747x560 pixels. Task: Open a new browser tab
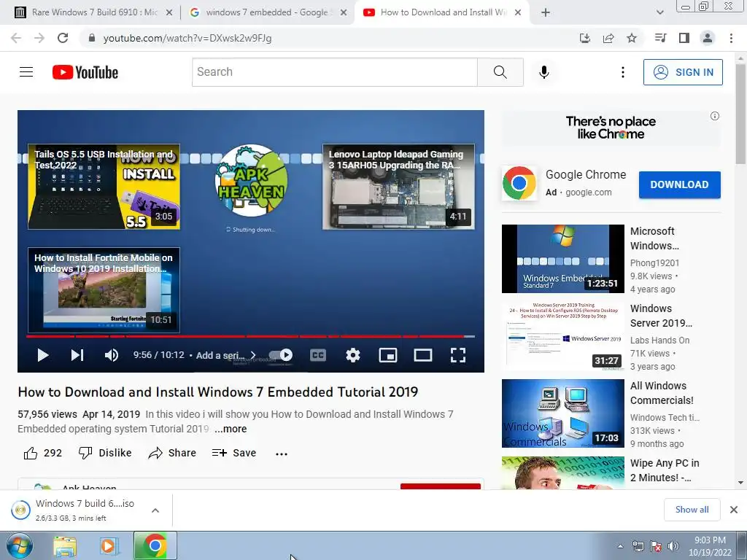pyautogui.click(x=546, y=12)
